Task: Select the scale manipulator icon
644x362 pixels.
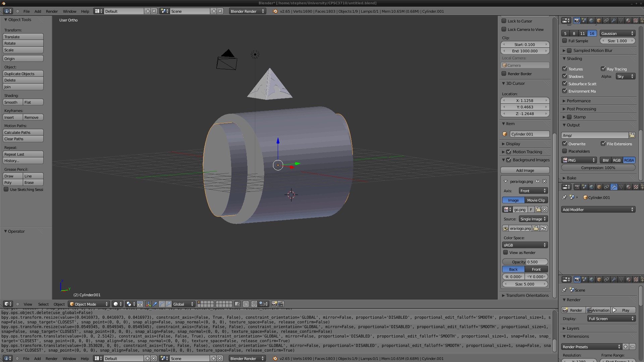Action: coord(168,304)
